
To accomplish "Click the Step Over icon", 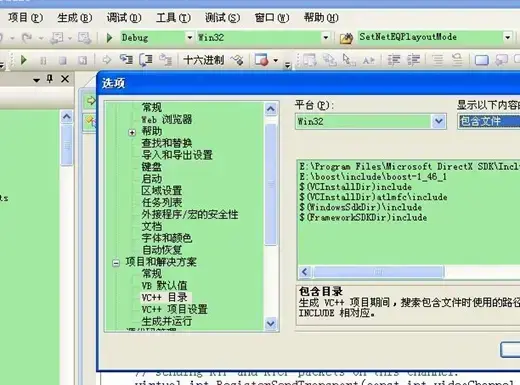I will (x=146, y=60).
